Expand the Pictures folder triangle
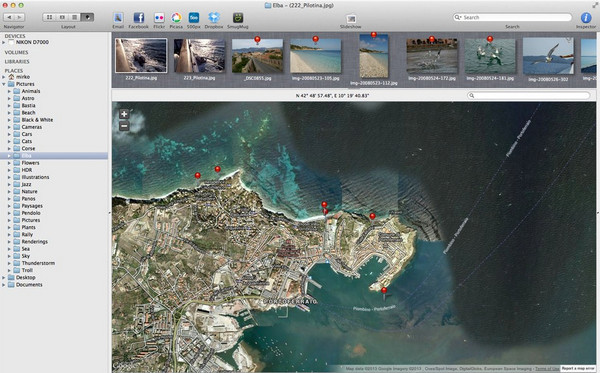The image size is (600, 373). click(4, 84)
